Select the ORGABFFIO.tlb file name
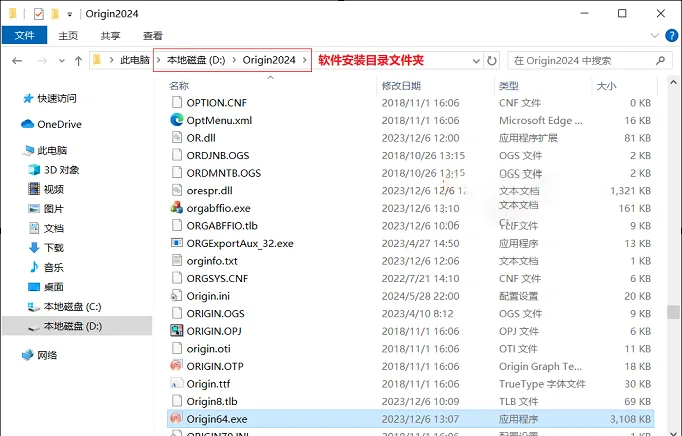Image resolution: width=682 pixels, height=436 pixels. 222,225
